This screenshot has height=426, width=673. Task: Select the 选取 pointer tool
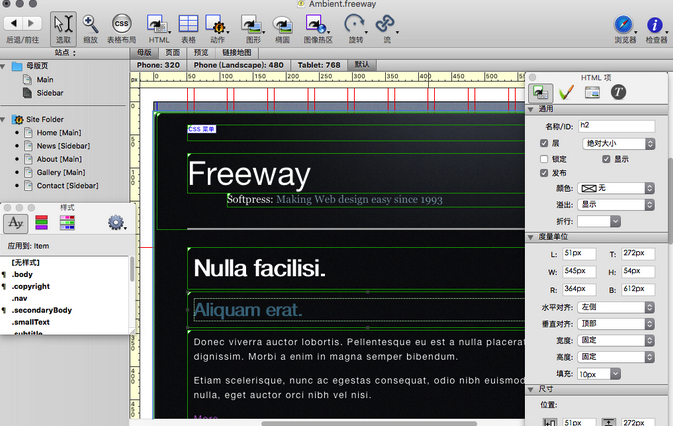coord(64,28)
